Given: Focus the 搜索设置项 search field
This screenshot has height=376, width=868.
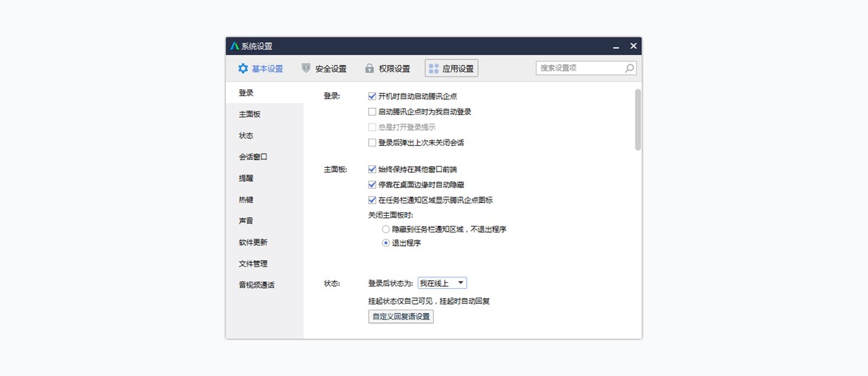Looking at the screenshot, I should tap(580, 69).
